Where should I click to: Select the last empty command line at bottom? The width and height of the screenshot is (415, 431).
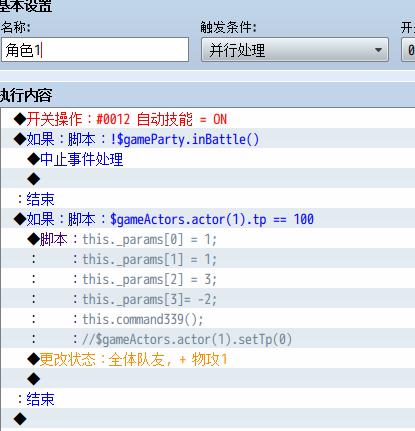[x=208, y=419]
